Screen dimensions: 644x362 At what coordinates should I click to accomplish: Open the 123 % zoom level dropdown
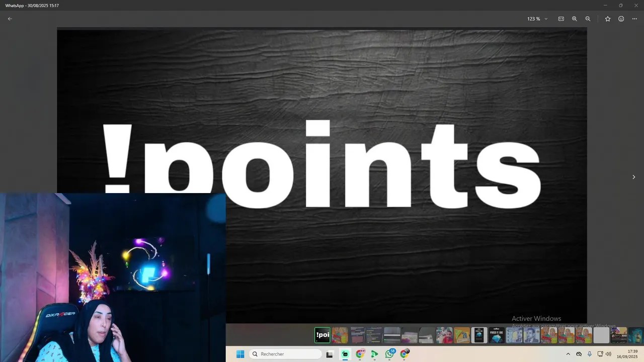(537, 19)
